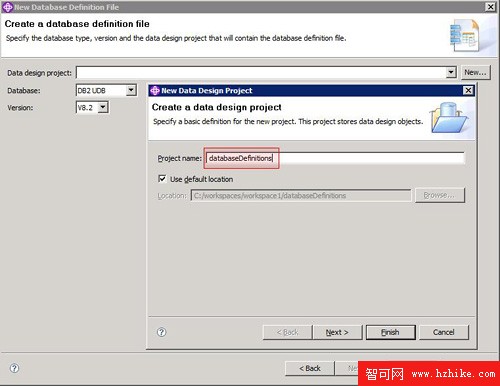This screenshot has width=500, height=386.
Task: Click the help icon of the Database Definition File window
Action: point(14,368)
